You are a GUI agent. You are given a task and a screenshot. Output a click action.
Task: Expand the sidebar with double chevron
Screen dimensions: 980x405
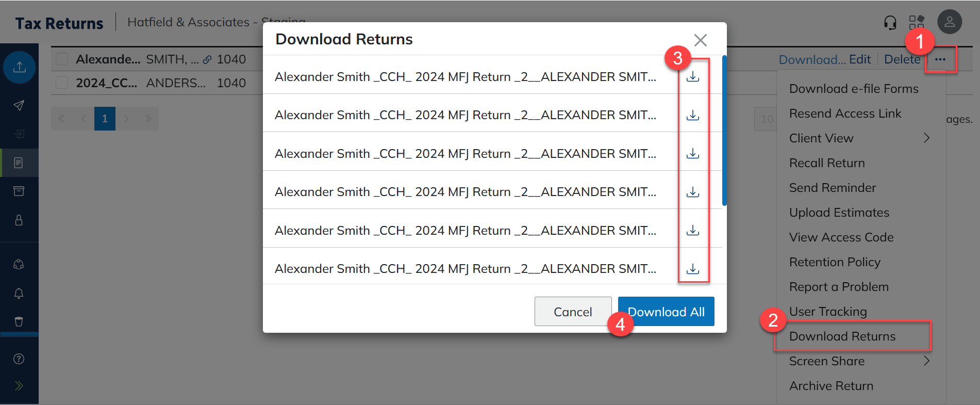[x=19, y=386]
